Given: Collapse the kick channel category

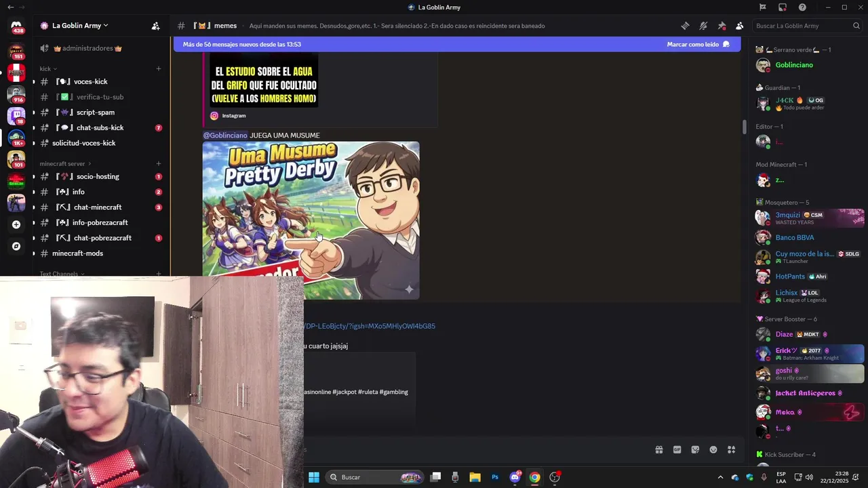Looking at the screenshot, I should tap(47, 68).
